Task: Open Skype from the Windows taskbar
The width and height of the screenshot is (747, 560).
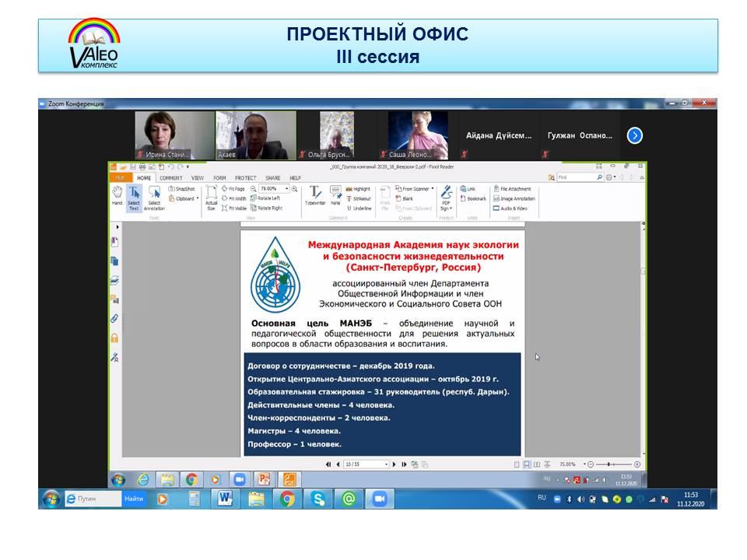Action: click(x=317, y=499)
